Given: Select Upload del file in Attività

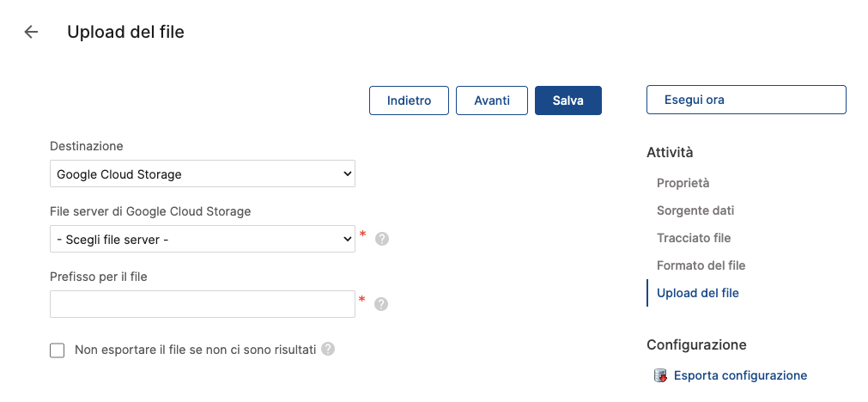Looking at the screenshot, I should [x=697, y=293].
